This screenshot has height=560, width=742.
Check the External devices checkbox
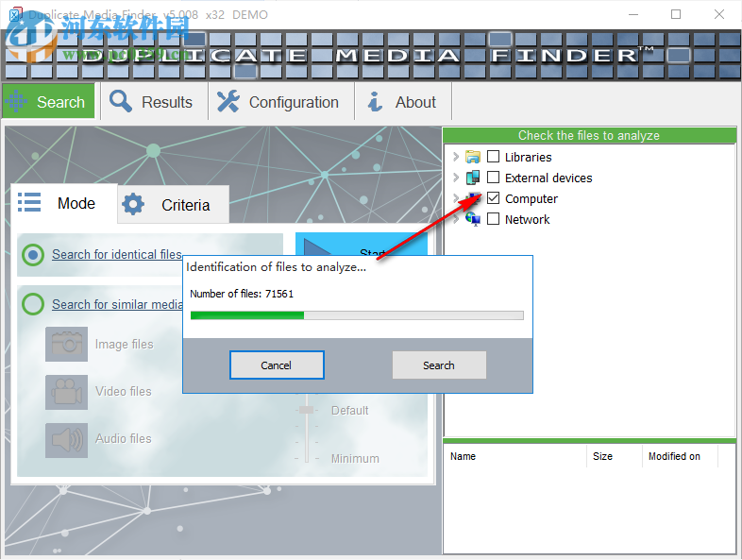pyautogui.click(x=493, y=177)
